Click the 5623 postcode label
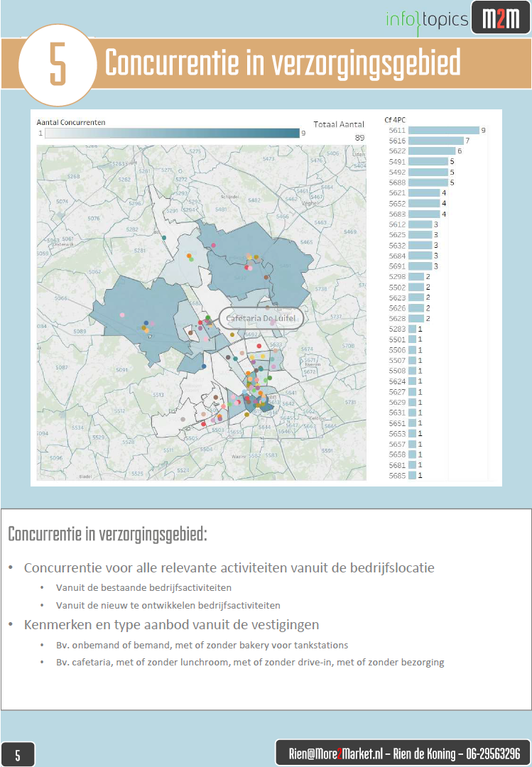 [x=397, y=298]
